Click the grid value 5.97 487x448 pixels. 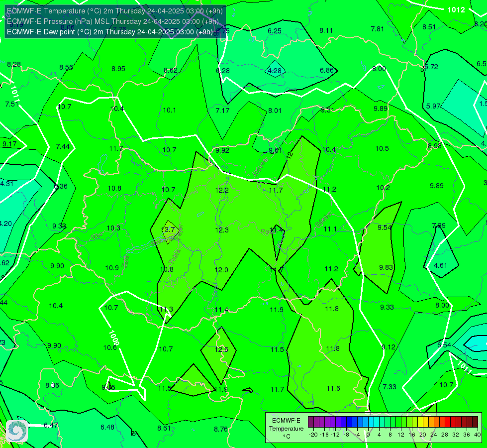pos(433,106)
